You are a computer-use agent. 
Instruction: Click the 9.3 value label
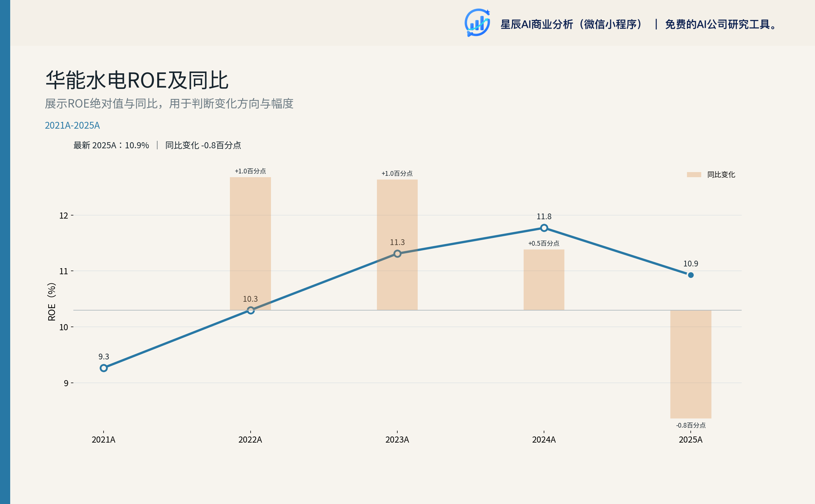click(104, 357)
